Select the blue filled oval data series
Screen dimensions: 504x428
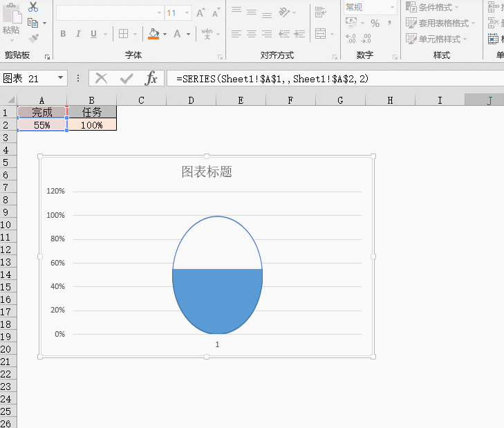click(217, 301)
